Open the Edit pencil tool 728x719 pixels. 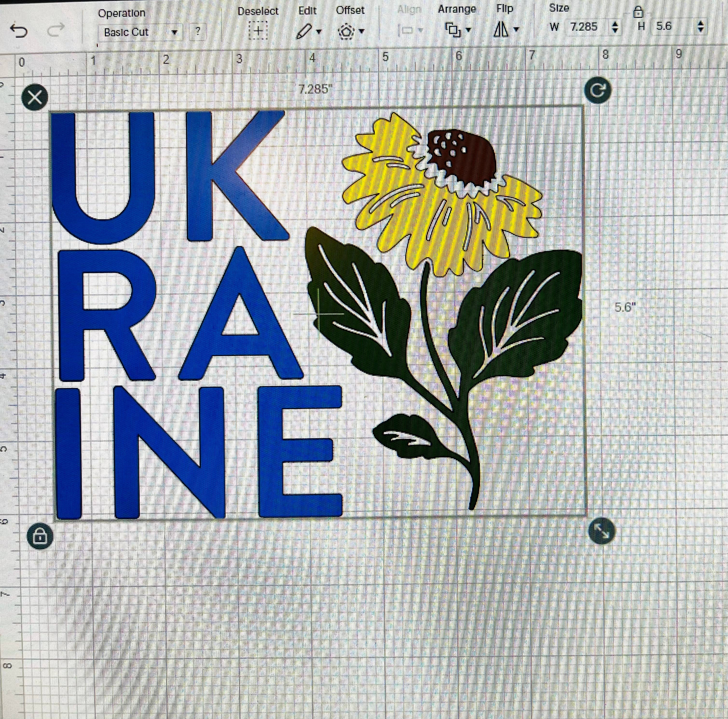(x=304, y=31)
